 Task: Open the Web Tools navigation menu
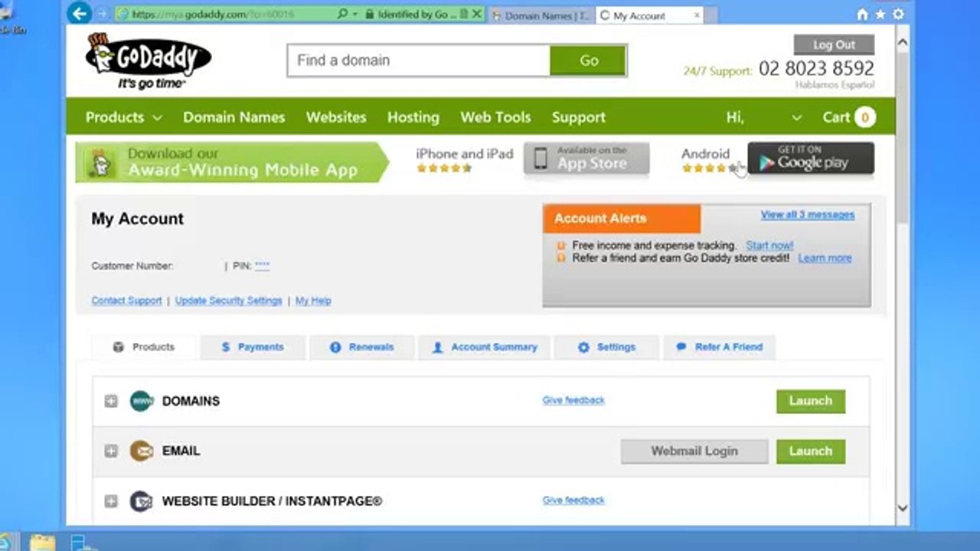point(495,117)
